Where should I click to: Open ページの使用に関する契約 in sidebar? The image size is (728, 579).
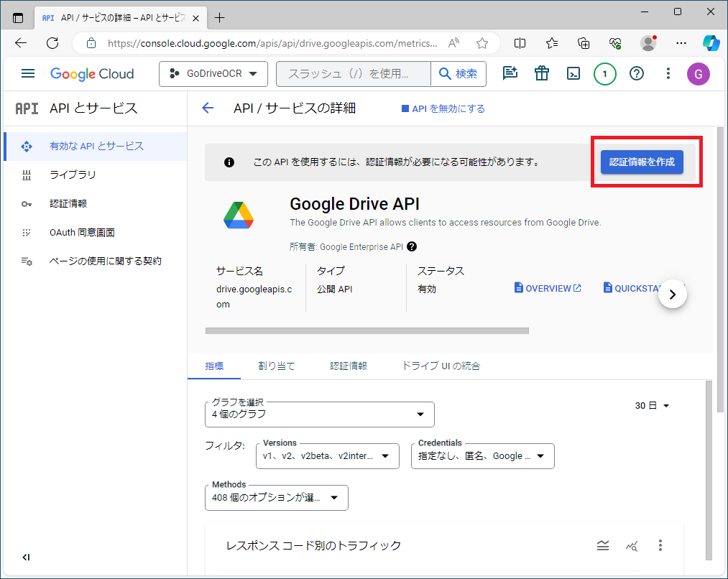(x=96, y=261)
